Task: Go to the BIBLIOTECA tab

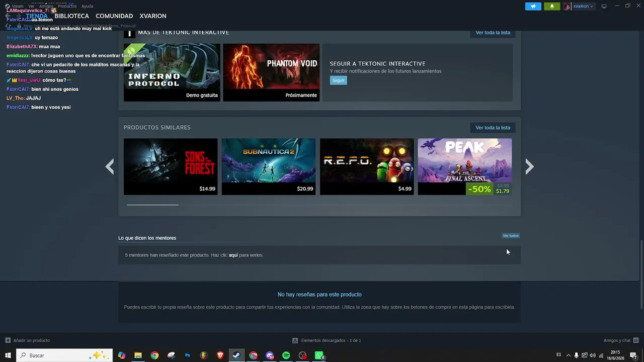Action: point(71,16)
